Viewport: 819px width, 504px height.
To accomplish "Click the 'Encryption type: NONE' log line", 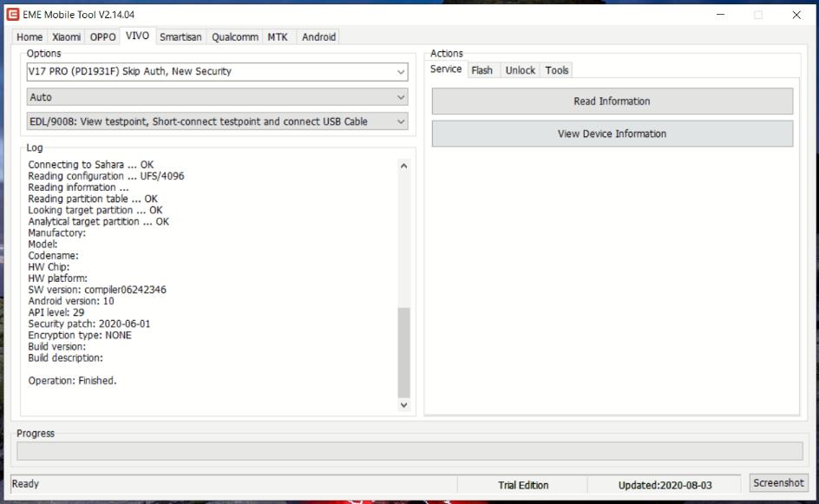I will pyautogui.click(x=80, y=336).
